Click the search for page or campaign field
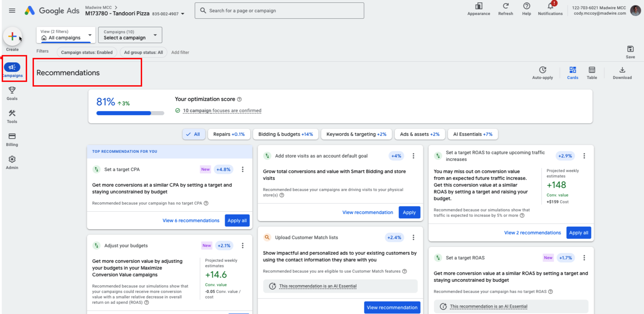This screenshot has height=314, width=644. coord(279,11)
